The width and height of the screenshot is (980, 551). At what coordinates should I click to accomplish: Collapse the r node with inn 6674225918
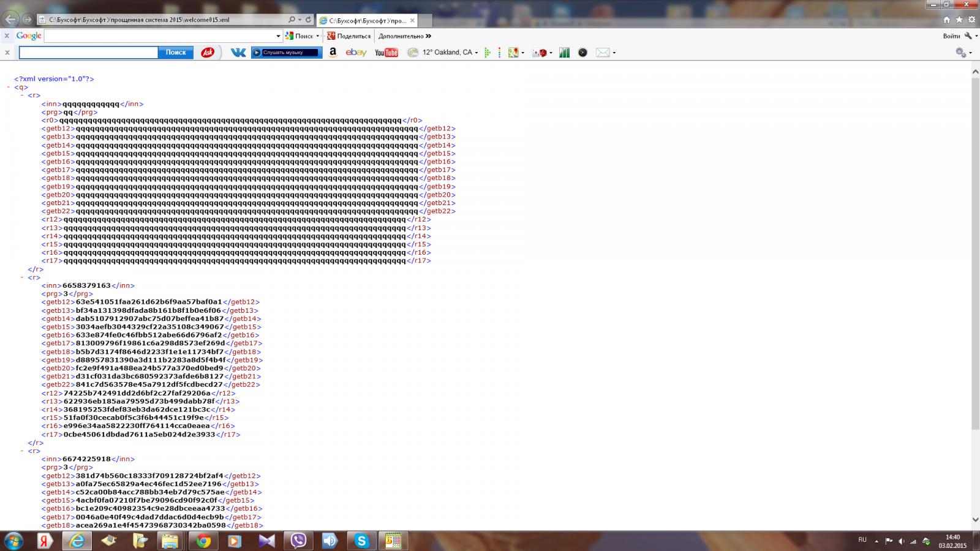22,451
